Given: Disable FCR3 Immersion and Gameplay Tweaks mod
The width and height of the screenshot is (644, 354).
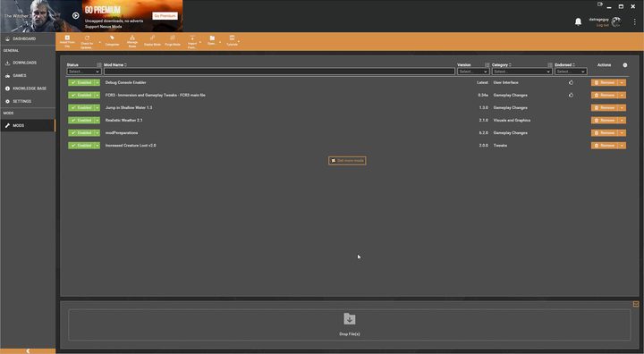Looking at the screenshot, I should coord(80,95).
